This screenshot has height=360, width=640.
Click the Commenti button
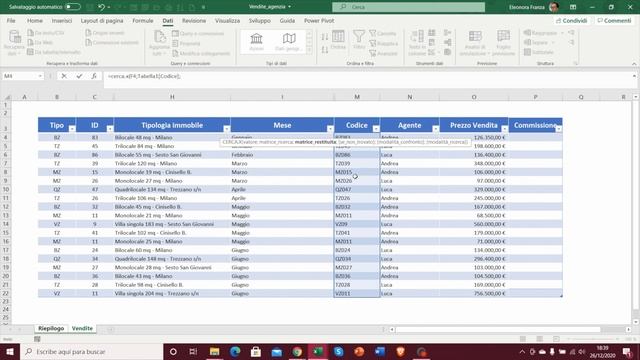pos(614,20)
